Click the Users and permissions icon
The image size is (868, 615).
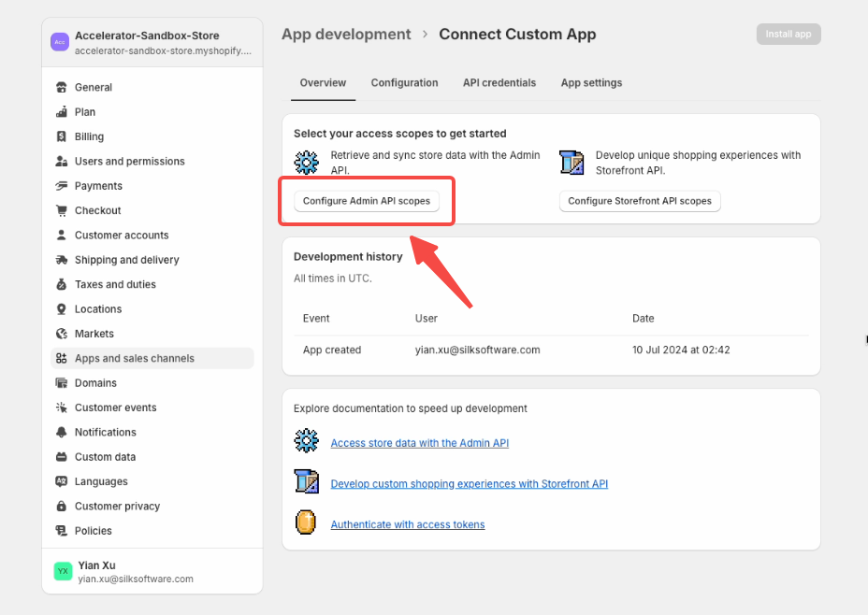(62, 161)
